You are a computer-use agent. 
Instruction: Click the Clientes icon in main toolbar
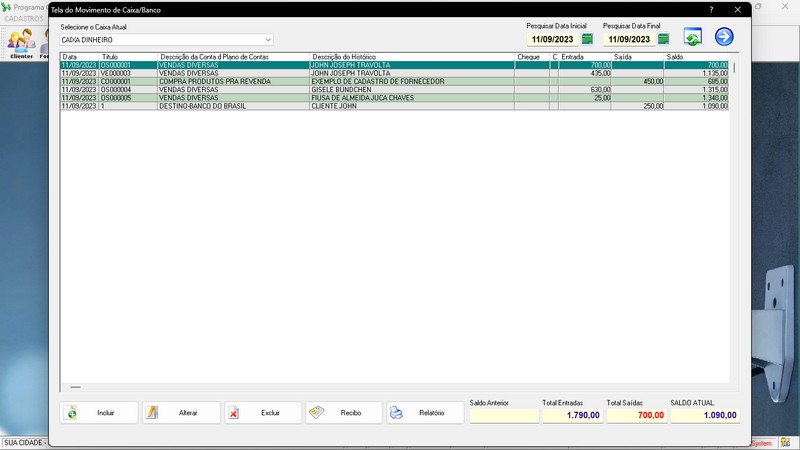(x=21, y=44)
